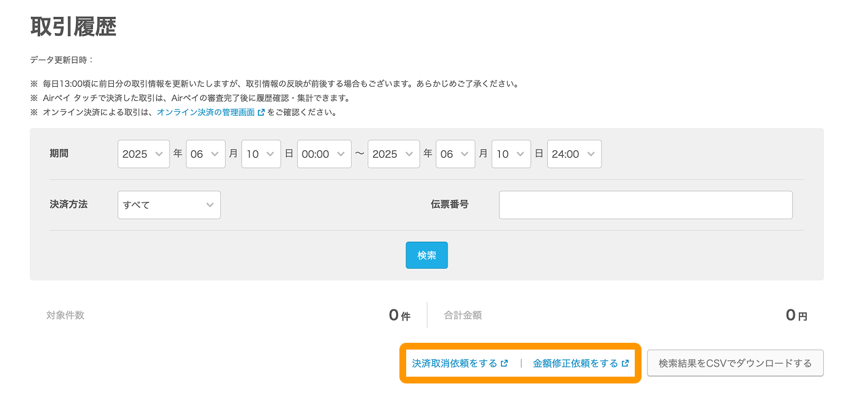Expand the end month dropdown
Screen dimensions: 868x397
click(455, 154)
